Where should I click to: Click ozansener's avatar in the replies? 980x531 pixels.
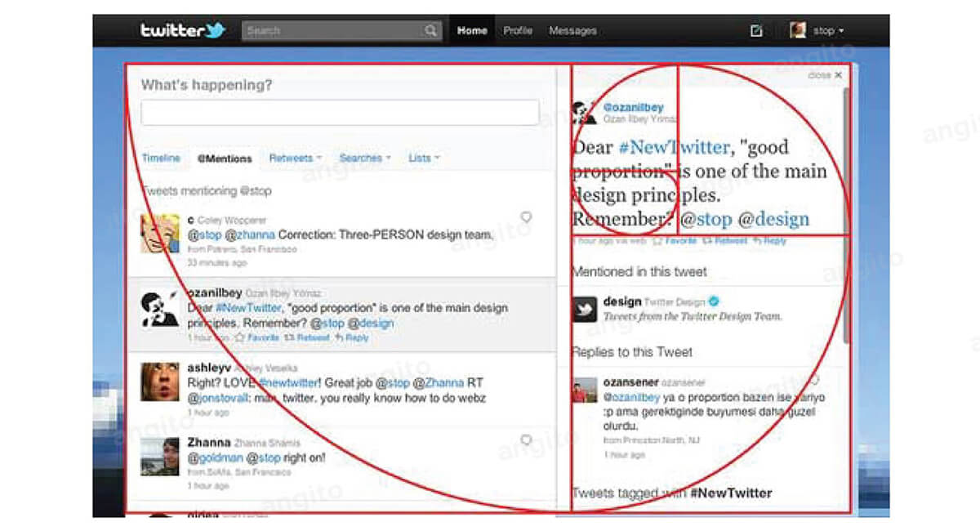[584, 390]
